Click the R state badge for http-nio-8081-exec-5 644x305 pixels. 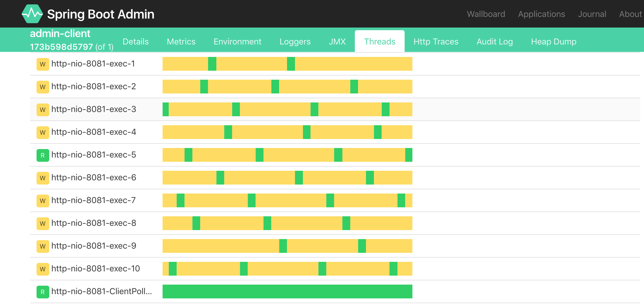[x=43, y=155]
